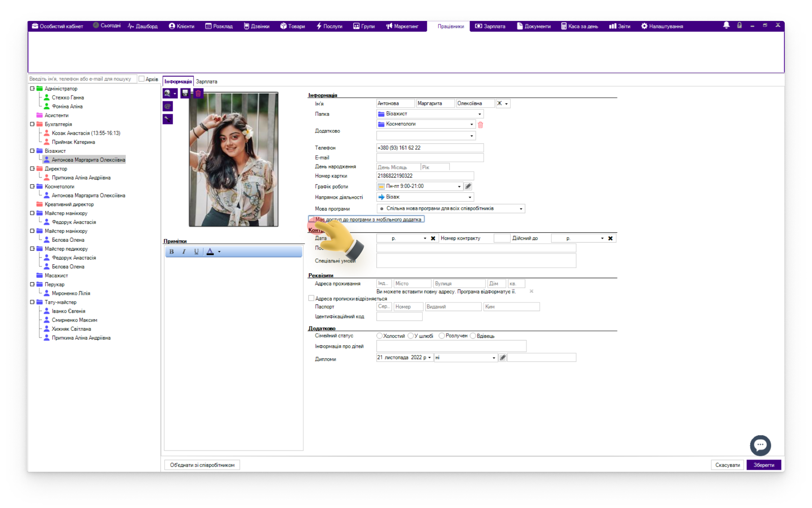Select Вдівець marital status
The width and height of the screenshot is (812, 508).
473,336
